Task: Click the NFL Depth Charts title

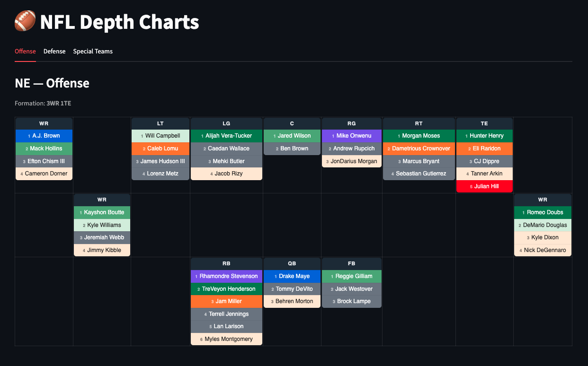Action: 119,22
